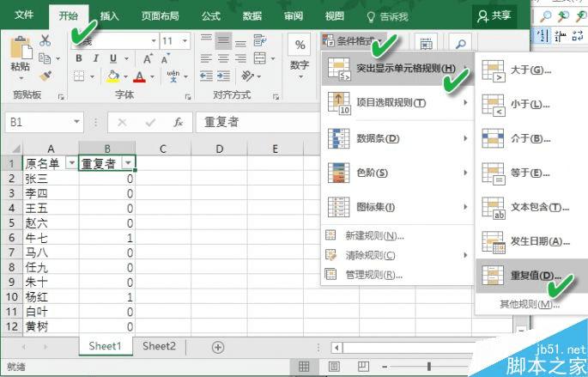Viewport: 588px width, 377px height.
Task: Switch to the 页面布局 tab
Action: [x=161, y=15]
